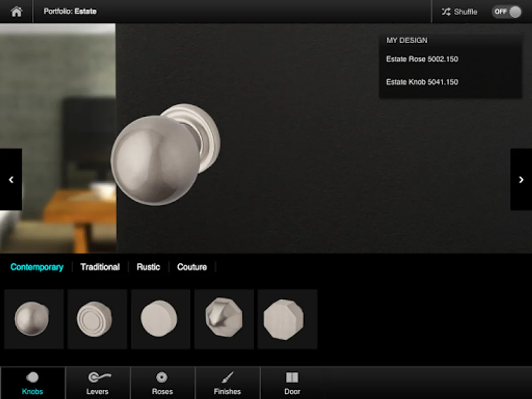Select the Rustic category
The width and height of the screenshot is (532, 399).
tap(148, 267)
